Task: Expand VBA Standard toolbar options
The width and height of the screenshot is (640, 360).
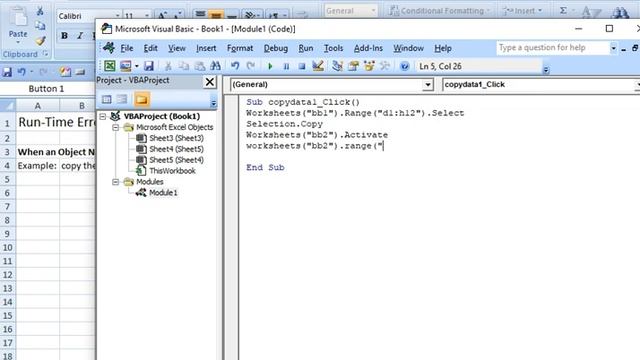Action: [x=546, y=70]
